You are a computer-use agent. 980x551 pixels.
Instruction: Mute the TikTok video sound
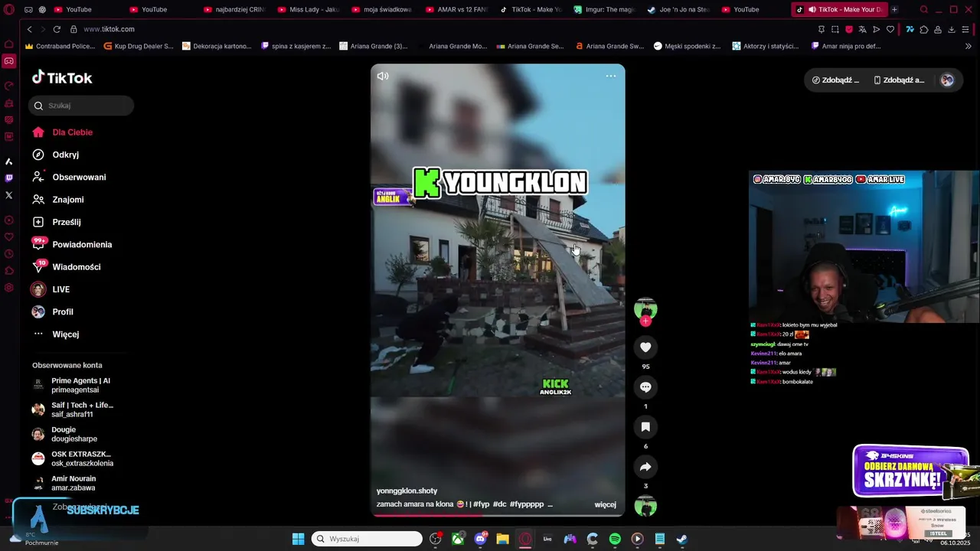[x=383, y=76]
